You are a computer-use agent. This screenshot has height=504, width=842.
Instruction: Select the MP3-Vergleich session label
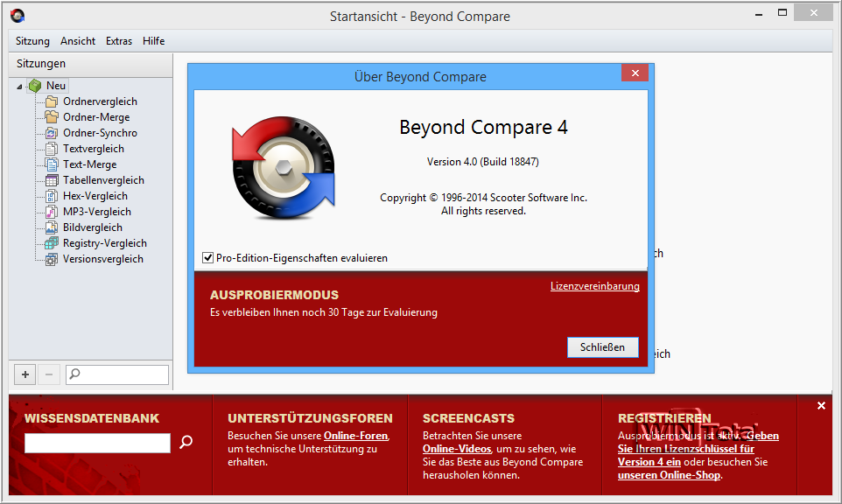click(x=96, y=212)
